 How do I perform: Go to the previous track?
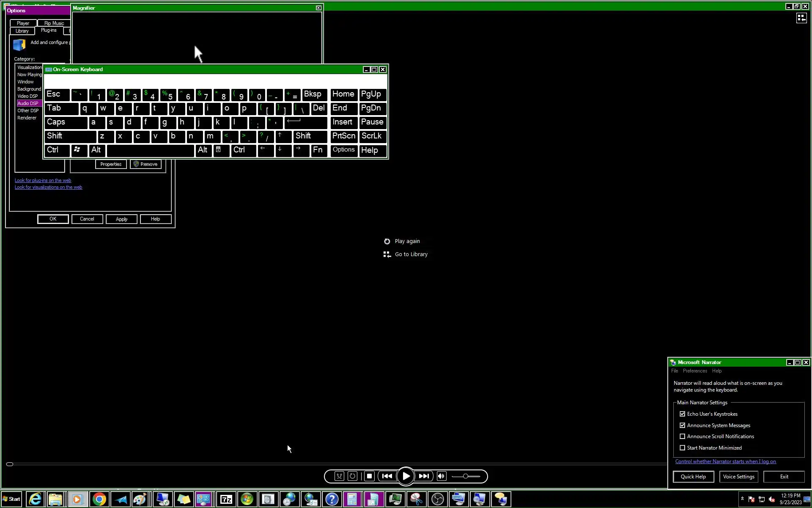387,476
